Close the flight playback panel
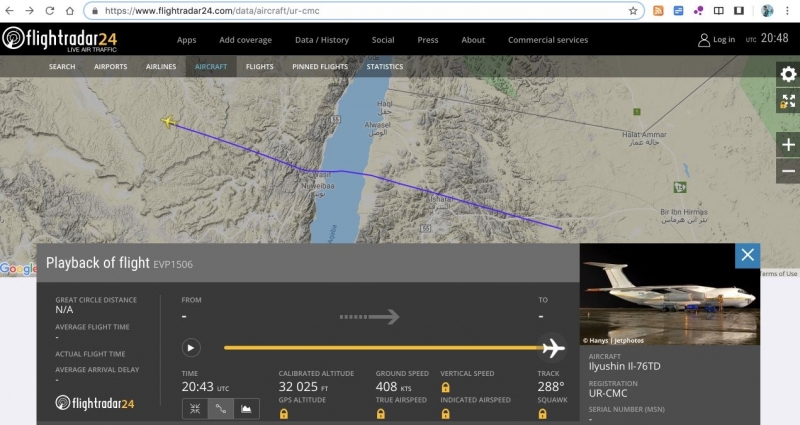The width and height of the screenshot is (800, 425). coord(747,256)
